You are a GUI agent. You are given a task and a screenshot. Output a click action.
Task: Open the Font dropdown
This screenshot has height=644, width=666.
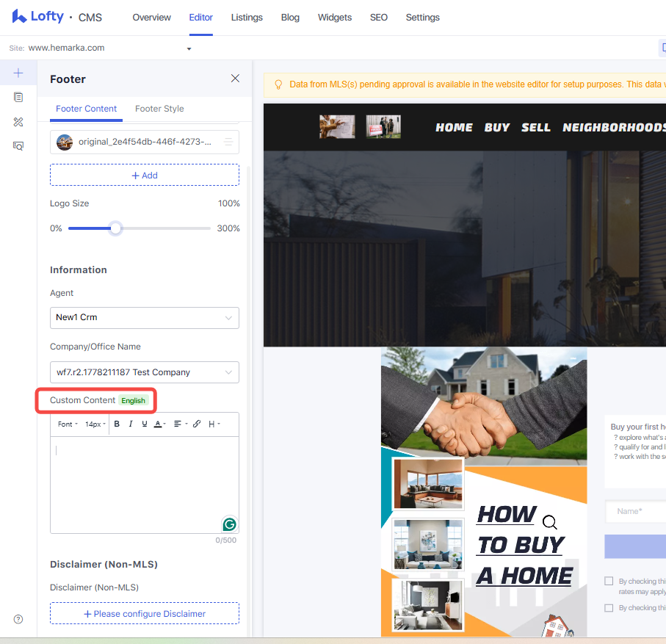tap(68, 424)
